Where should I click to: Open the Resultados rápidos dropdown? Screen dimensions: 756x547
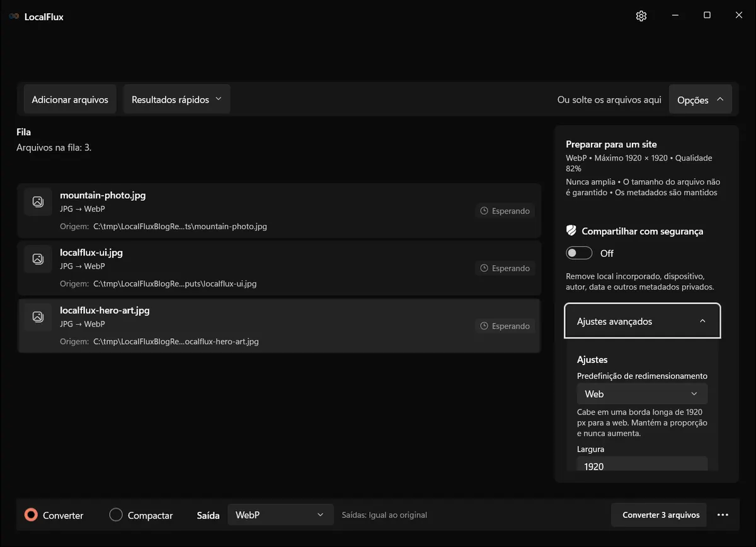pos(176,99)
